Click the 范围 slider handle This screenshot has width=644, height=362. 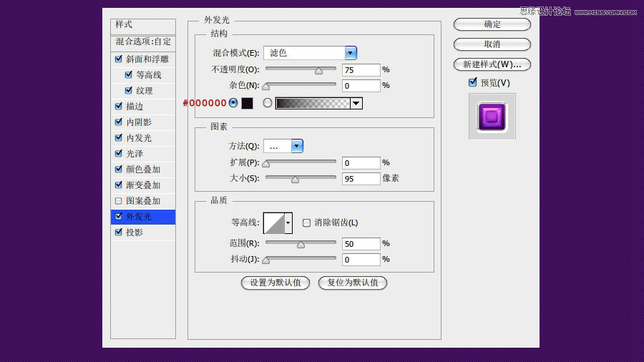pyautogui.click(x=301, y=244)
